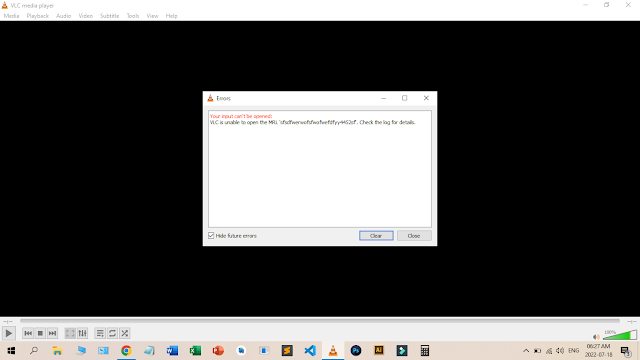Screen dimensions: 640x360
Task: Open the Subtitle menu
Action: click(109, 16)
